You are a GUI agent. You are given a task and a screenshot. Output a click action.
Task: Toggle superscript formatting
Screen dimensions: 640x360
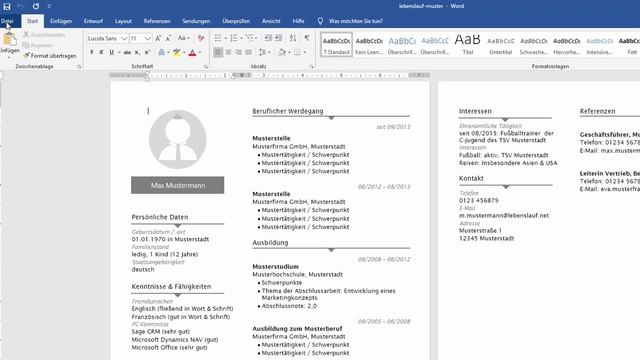click(148, 52)
